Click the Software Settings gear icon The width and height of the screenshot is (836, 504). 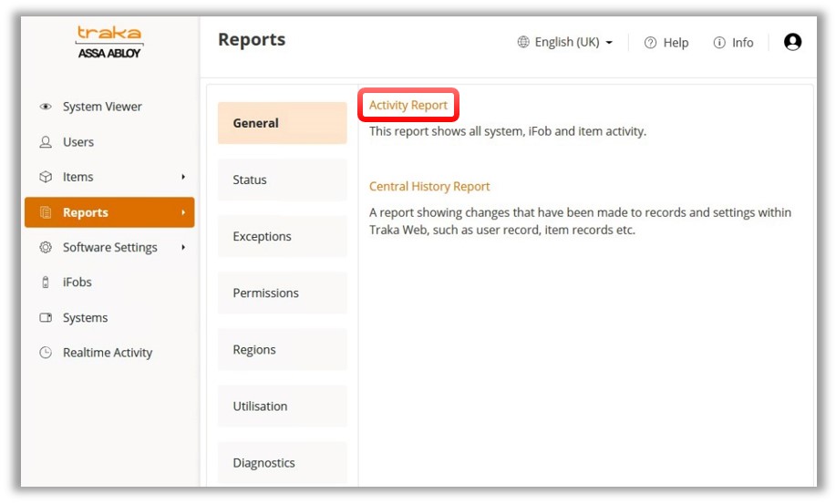[46, 247]
